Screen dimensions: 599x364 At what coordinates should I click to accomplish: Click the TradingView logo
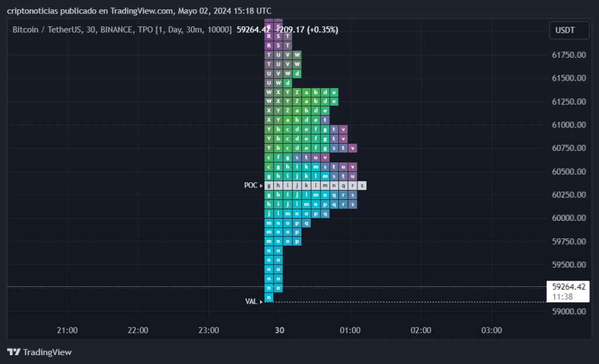(39, 352)
